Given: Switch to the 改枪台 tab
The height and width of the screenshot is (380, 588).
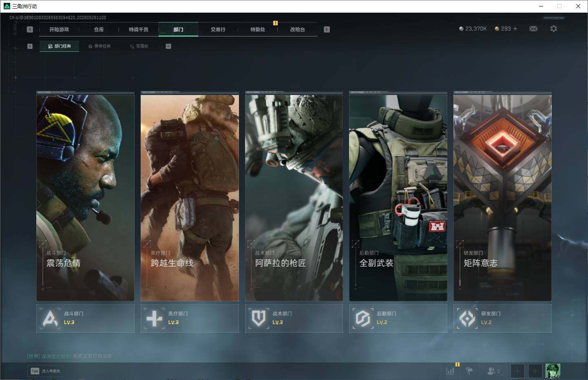Looking at the screenshot, I should tap(297, 29).
